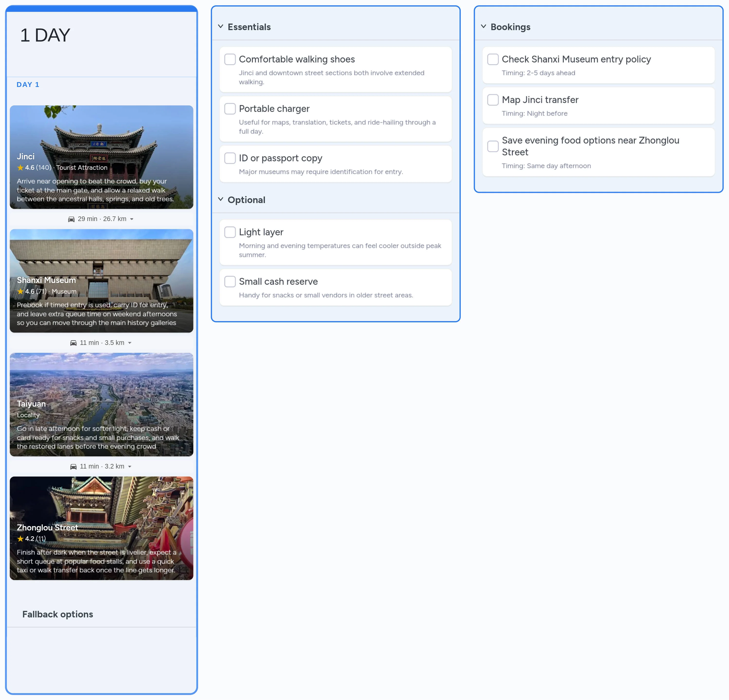This screenshot has width=729, height=700.
Task: Open the Fallback options section
Action: coord(58,614)
